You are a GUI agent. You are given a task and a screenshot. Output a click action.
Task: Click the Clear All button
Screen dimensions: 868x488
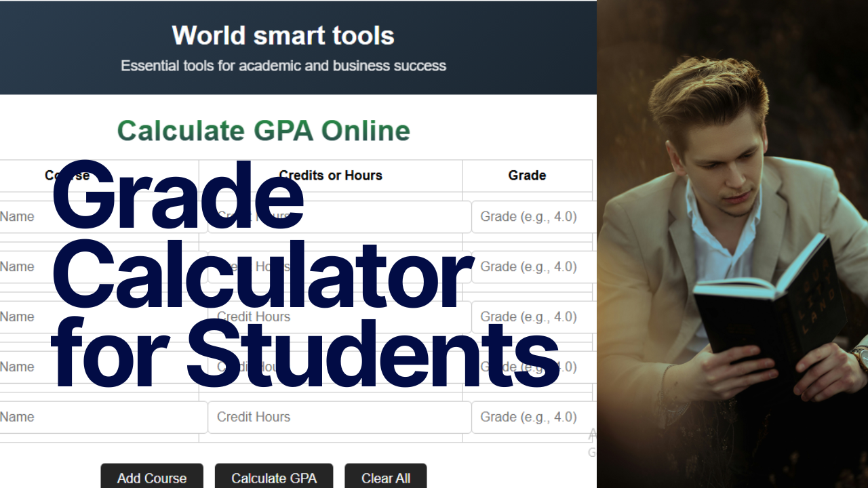pyautogui.click(x=385, y=477)
